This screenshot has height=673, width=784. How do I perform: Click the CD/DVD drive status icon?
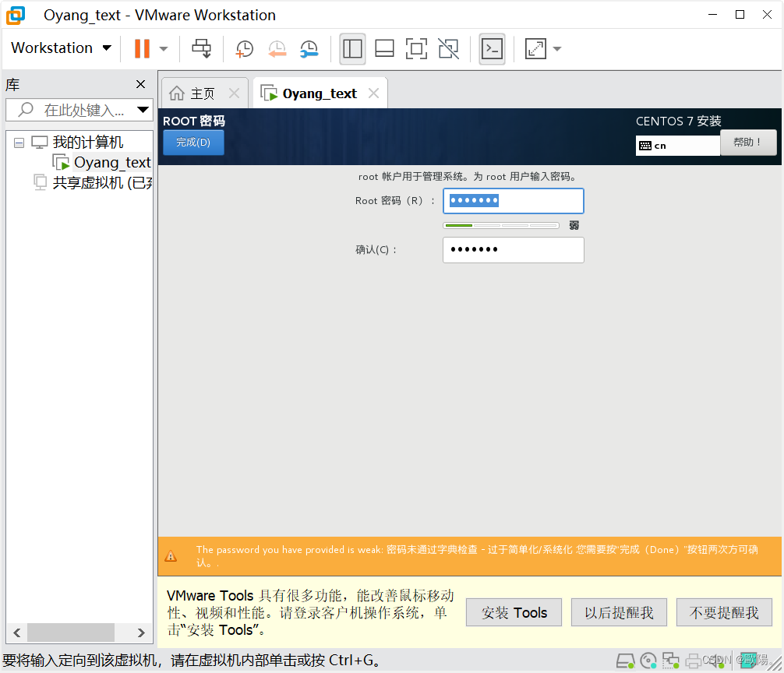point(648,661)
